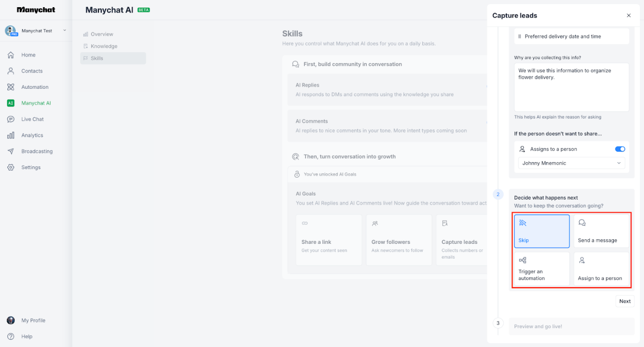The image size is (644, 347).
Task: Open Help from the sidebar
Action: pyautogui.click(x=27, y=337)
